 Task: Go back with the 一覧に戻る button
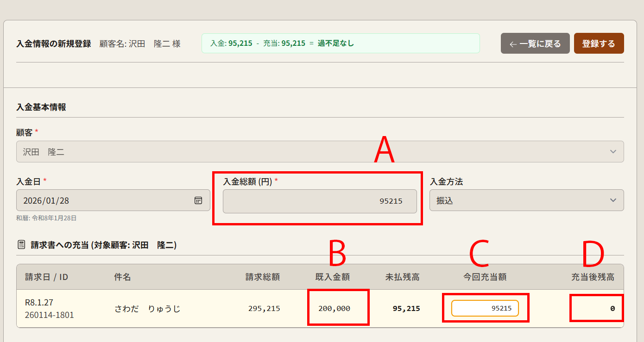(x=535, y=44)
